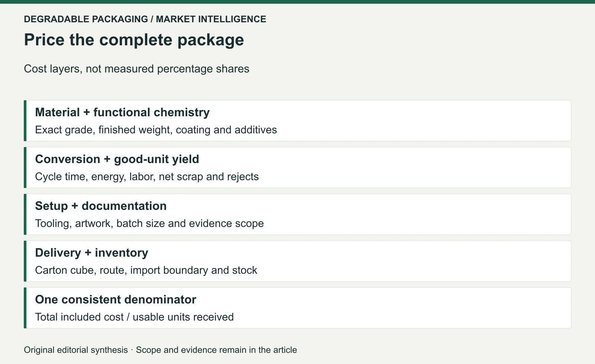
Task: Click 'Carton cube, route, import boundary and stock'
Action: pos(146,270)
